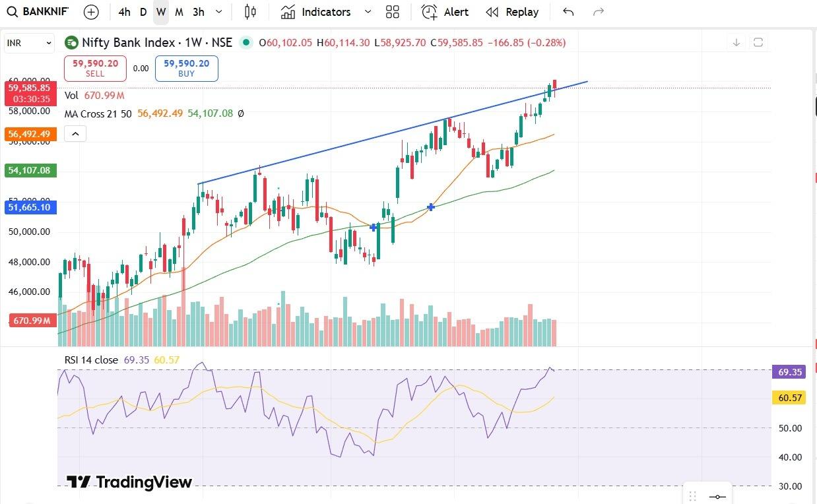The width and height of the screenshot is (817, 504).
Task: Open symbol search for BANKNIFTY
Action: pyautogui.click(x=37, y=12)
